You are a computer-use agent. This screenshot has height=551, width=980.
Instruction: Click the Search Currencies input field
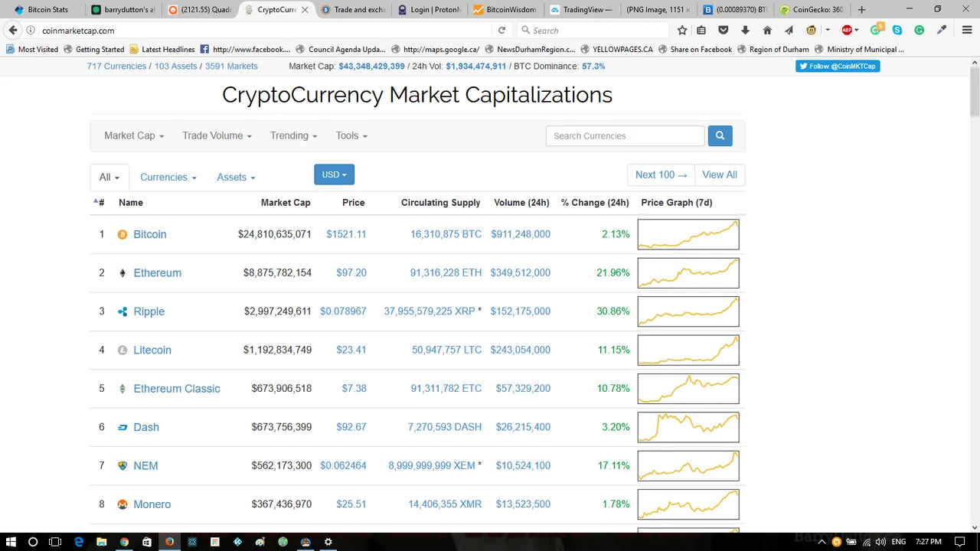[x=625, y=135]
